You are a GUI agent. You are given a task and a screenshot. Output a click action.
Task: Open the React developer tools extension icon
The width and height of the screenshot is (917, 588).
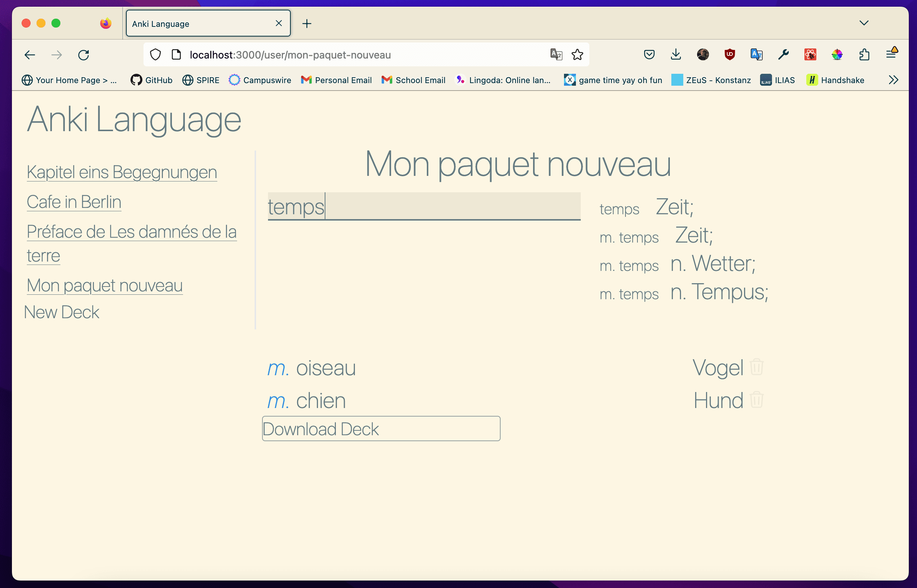pos(810,55)
